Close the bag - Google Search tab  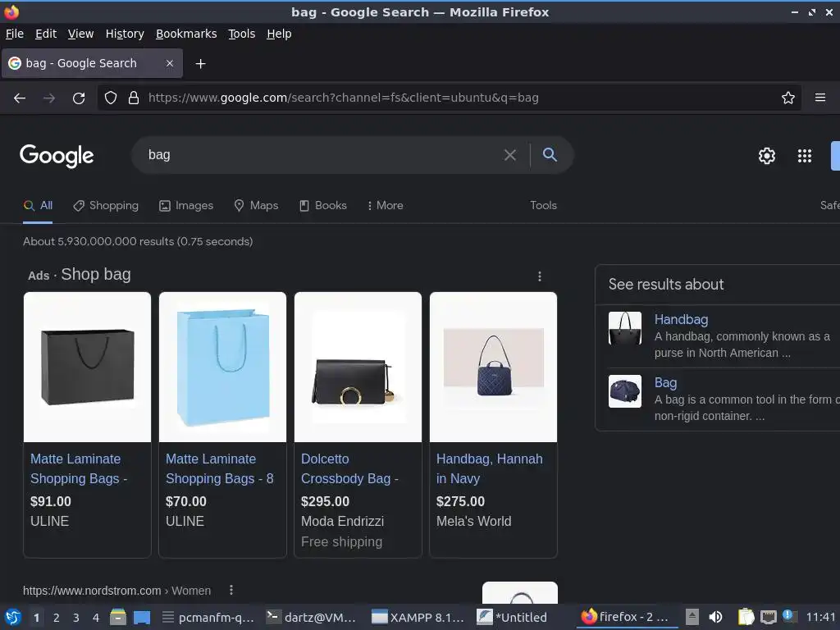pyautogui.click(x=169, y=63)
